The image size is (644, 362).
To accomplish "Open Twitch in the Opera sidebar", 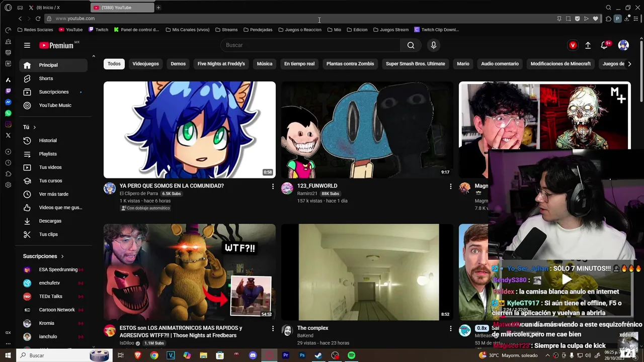I will click(x=8, y=91).
